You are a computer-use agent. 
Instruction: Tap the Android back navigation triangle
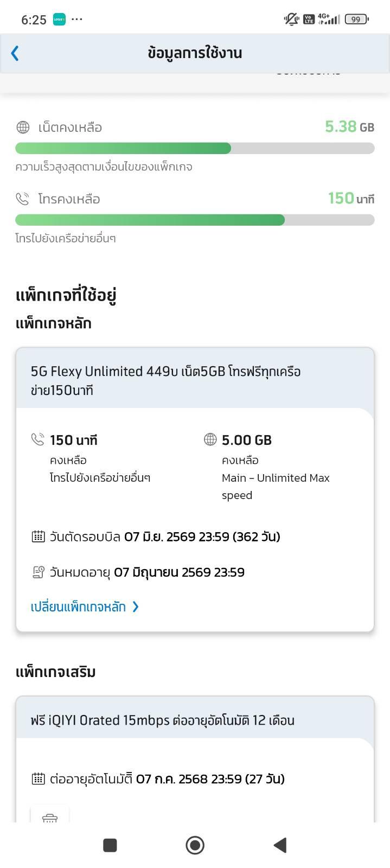(280, 845)
